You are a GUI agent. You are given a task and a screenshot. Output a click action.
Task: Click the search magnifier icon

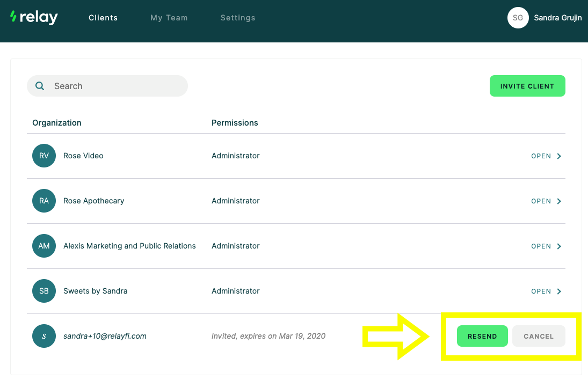(x=40, y=86)
